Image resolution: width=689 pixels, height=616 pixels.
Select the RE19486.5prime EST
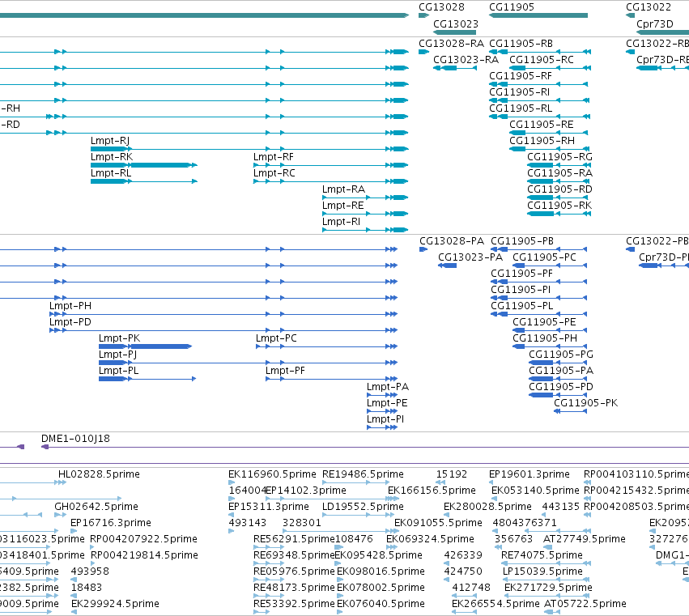coord(355,483)
